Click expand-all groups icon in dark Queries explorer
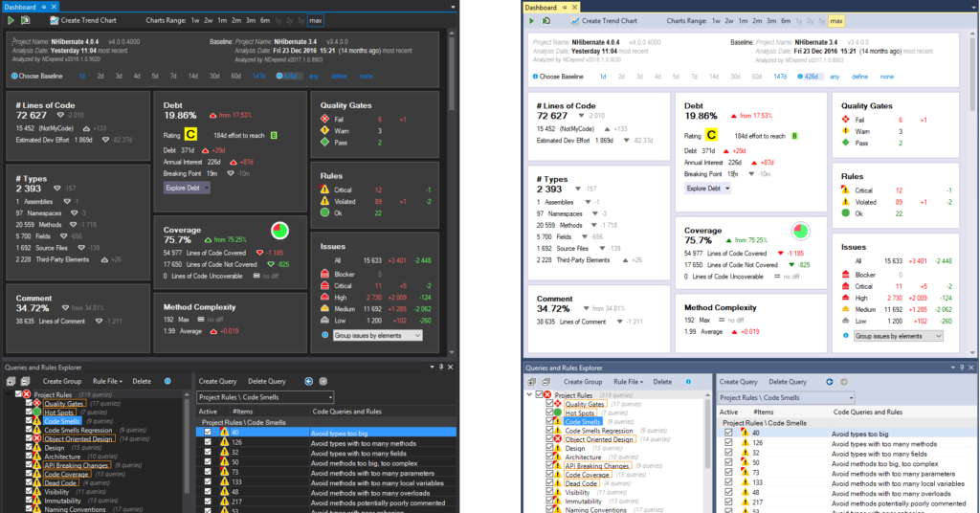Screen dimensions: 980x513 (11, 381)
